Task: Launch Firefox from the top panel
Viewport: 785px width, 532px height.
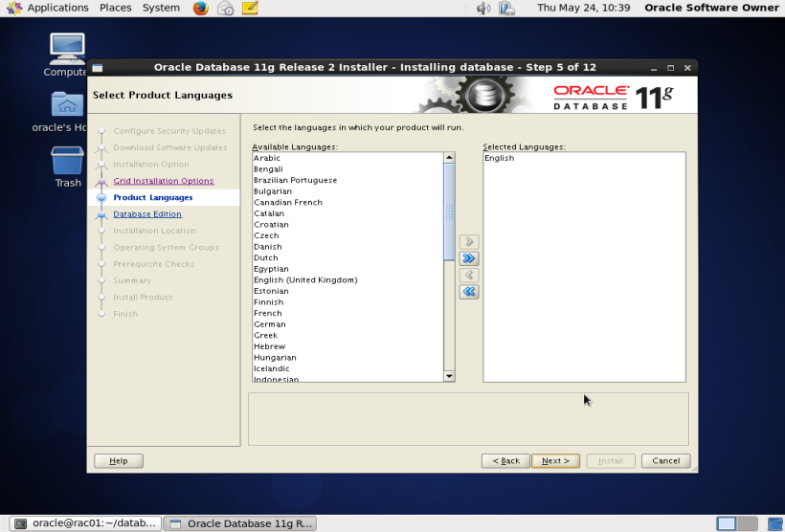Action: click(x=201, y=8)
